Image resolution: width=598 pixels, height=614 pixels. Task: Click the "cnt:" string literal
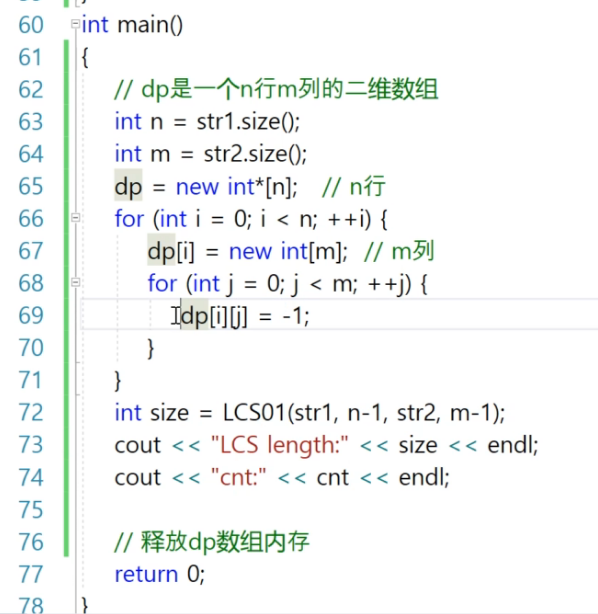click(238, 477)
